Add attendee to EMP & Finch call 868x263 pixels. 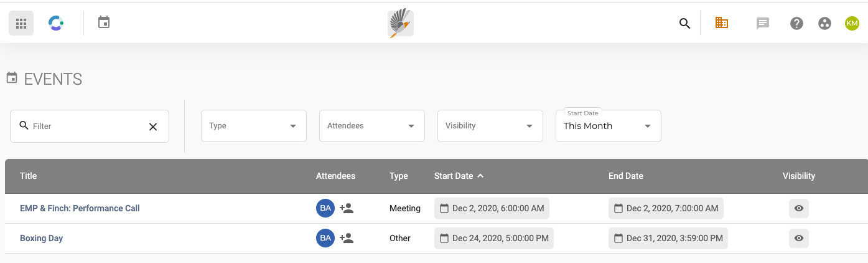(x=347, y=208)
